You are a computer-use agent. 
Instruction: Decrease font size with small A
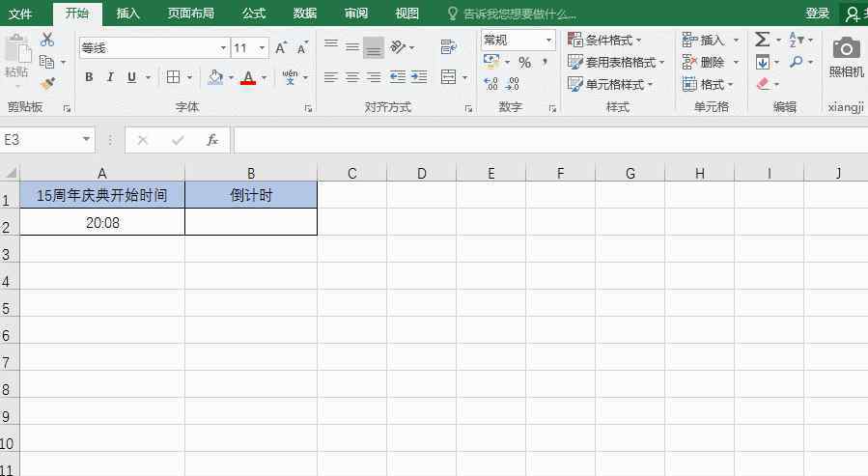click(x=301, y=48)
